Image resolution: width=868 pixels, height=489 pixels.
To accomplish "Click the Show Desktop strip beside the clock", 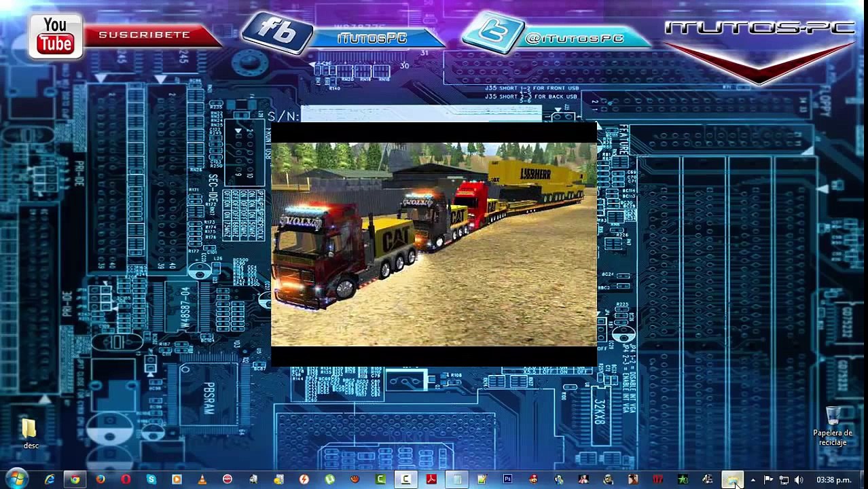I will tap(863, 479).
